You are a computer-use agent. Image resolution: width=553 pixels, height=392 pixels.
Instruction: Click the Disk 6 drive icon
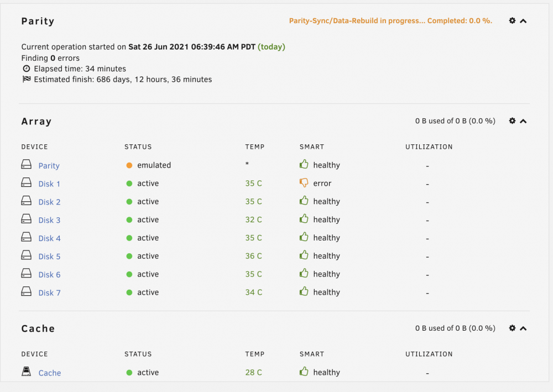click(27, 273)
